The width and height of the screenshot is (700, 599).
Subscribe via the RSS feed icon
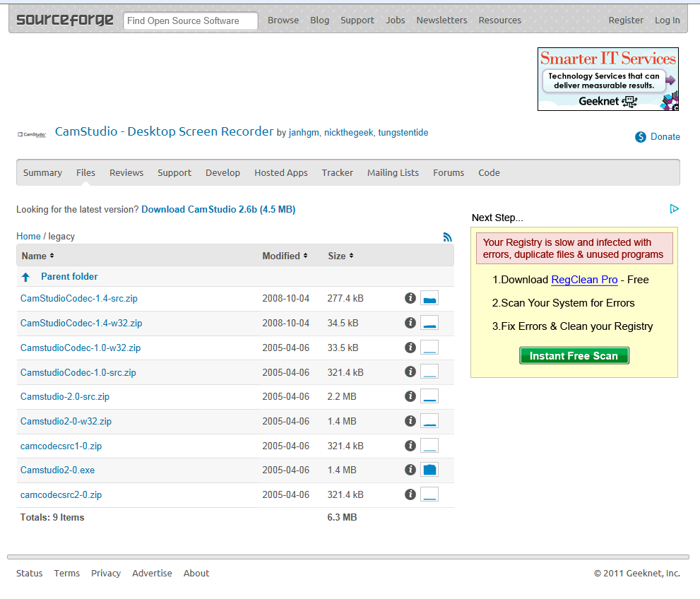(447, 237)
